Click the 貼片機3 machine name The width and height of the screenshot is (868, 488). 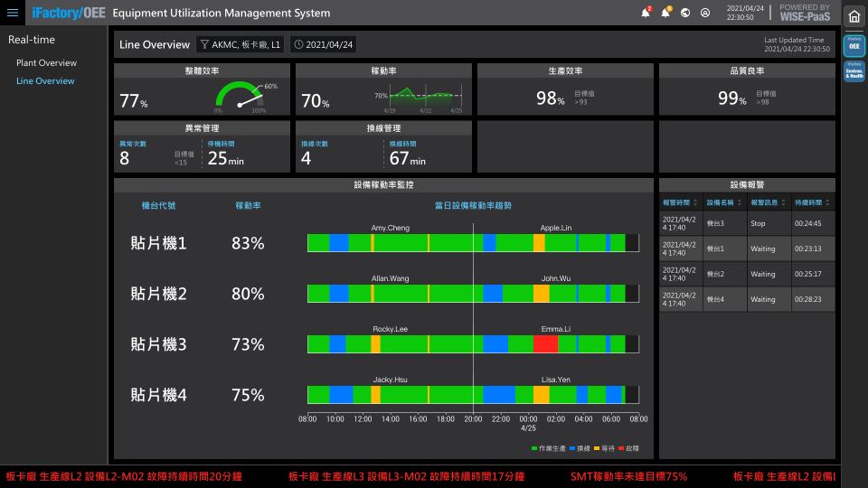point(158,344)
